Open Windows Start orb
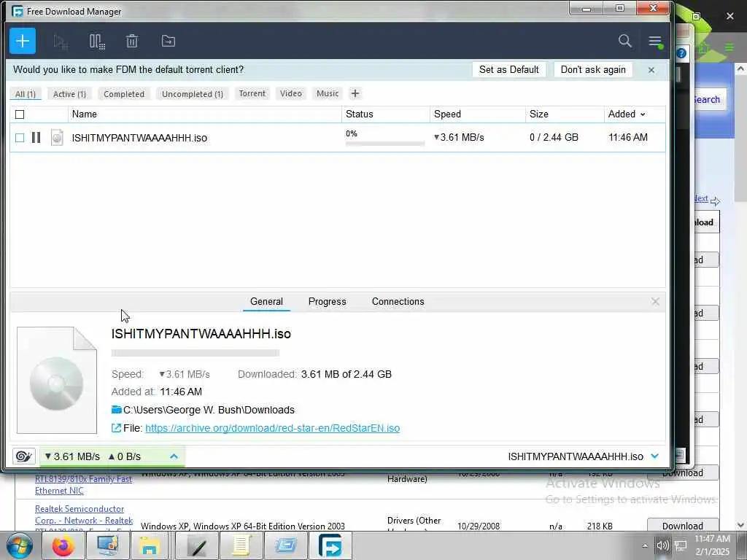 (19, 545)
